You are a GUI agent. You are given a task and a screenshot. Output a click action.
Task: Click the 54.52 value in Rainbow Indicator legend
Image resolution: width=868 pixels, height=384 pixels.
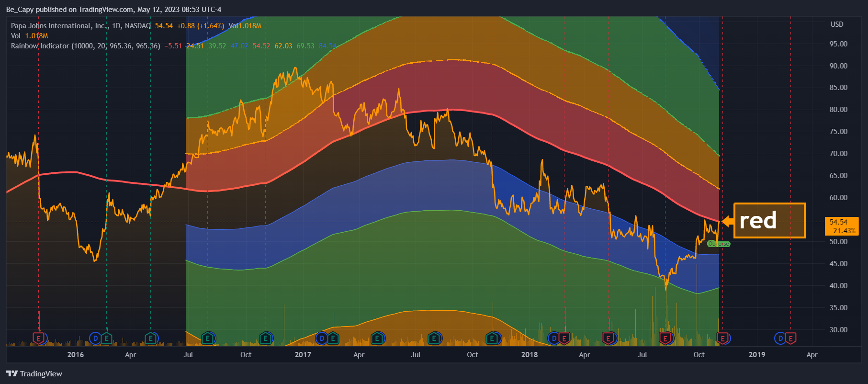pos(261,46)
